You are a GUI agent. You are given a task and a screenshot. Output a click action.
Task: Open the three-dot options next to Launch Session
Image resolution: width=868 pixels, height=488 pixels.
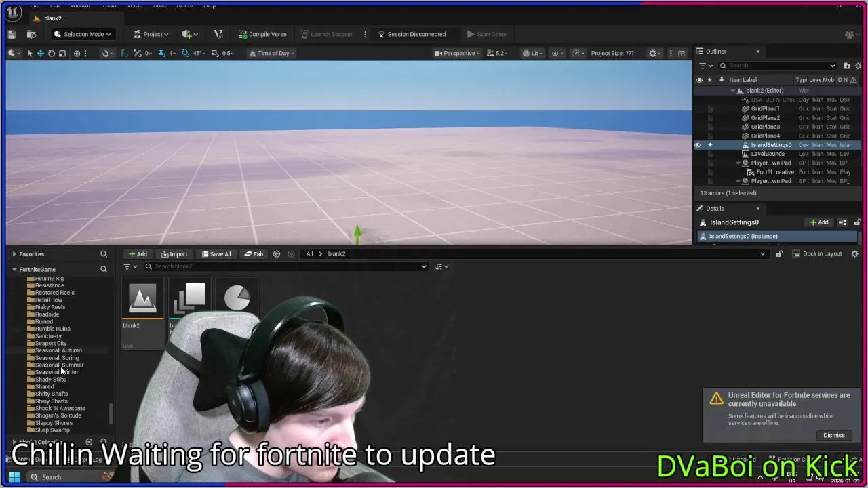coord(365,34)
